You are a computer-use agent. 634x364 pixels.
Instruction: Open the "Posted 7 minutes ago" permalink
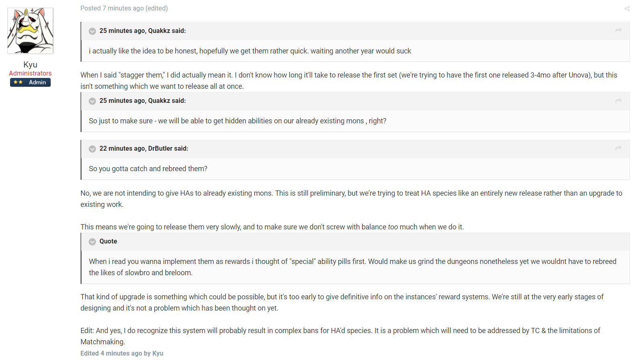[112, 8]
